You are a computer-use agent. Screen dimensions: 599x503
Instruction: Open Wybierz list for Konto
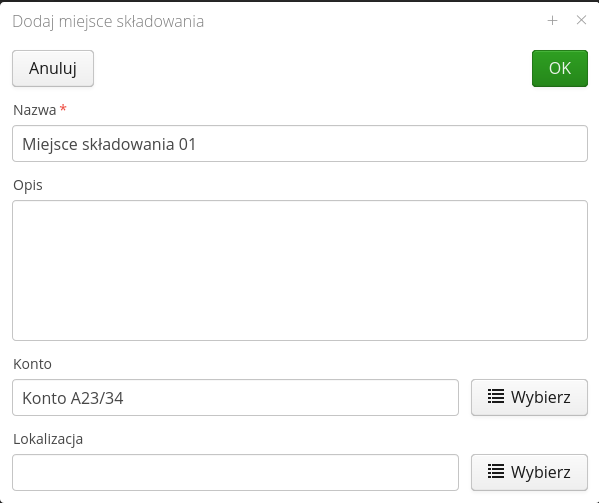pyautogui.click(x=529, y=398)
